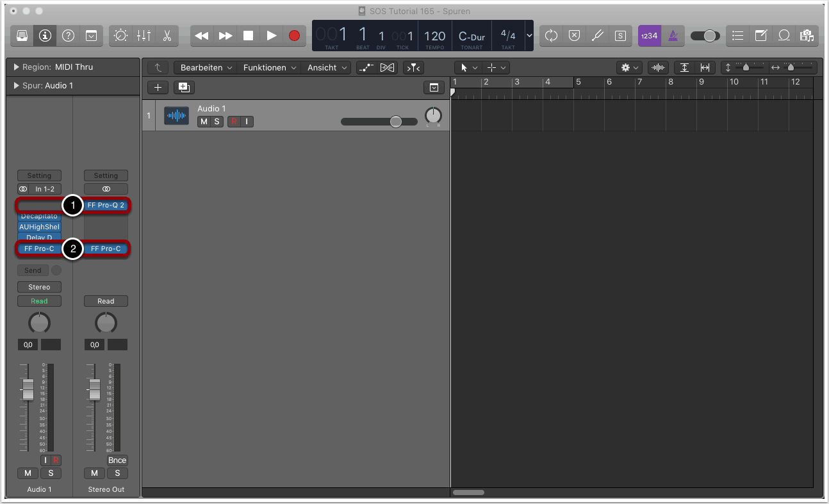Record-enable the Audio 1 track

click(x=234, y=122)
